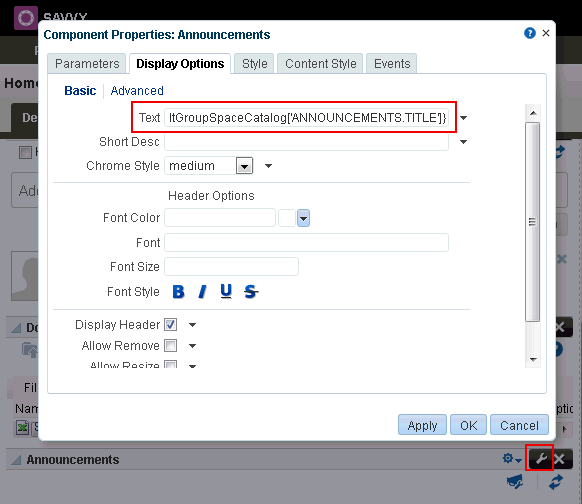
Task: Toggle italic font style
Action: (202, 292)
